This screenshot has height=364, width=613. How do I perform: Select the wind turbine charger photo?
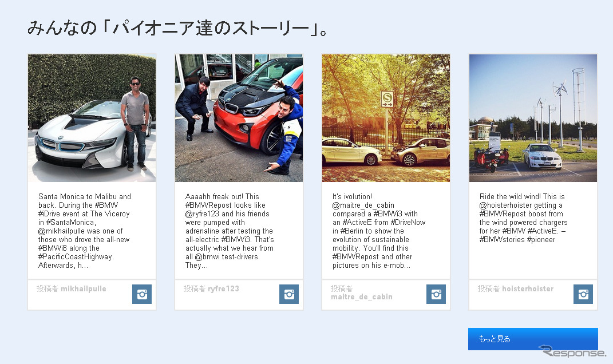tap(533, 118)
